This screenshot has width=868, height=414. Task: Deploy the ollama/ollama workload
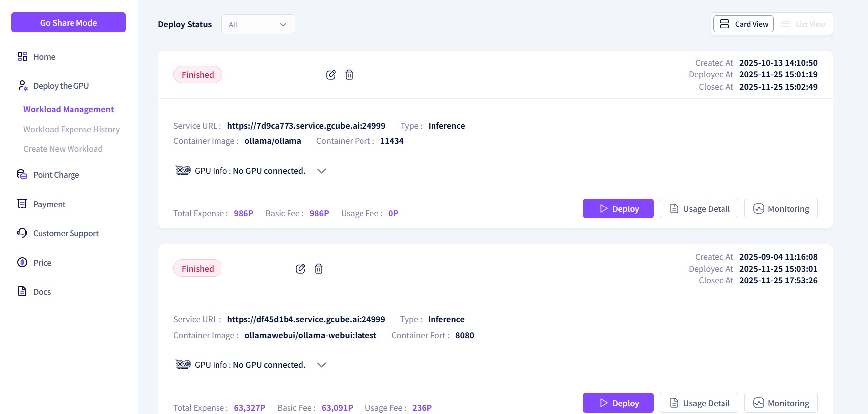click(x=618, y=209)
